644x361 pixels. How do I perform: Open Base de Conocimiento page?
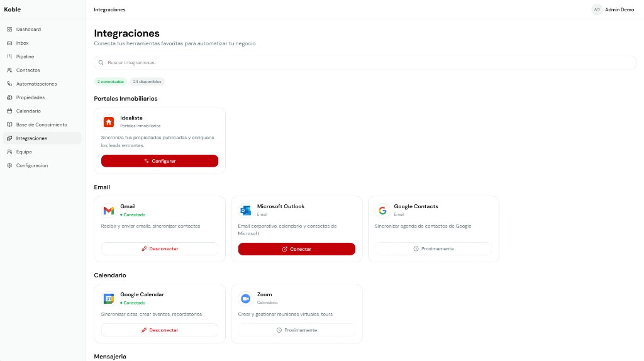(x=42, y=125)
